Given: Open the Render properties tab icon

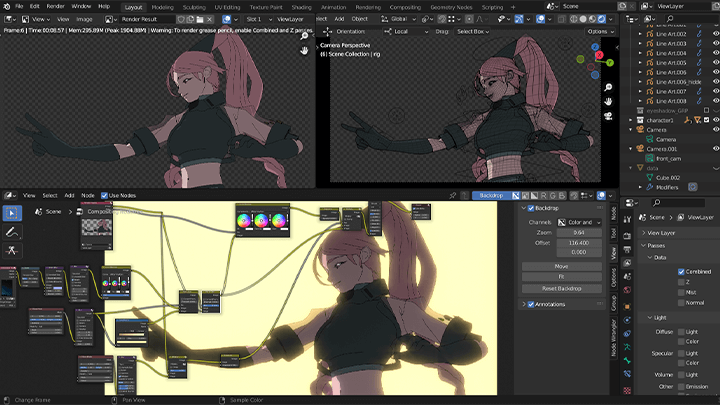Looking at the screenshot, I should (627, 236).
